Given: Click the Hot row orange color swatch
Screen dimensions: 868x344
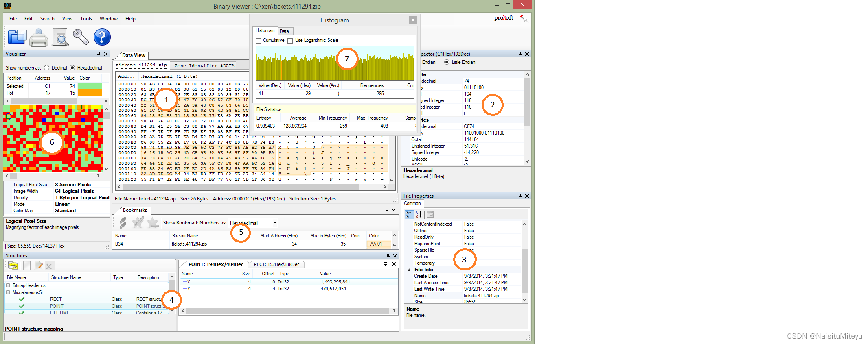Looking at the screenshot, I should click(x=90, y=93).
